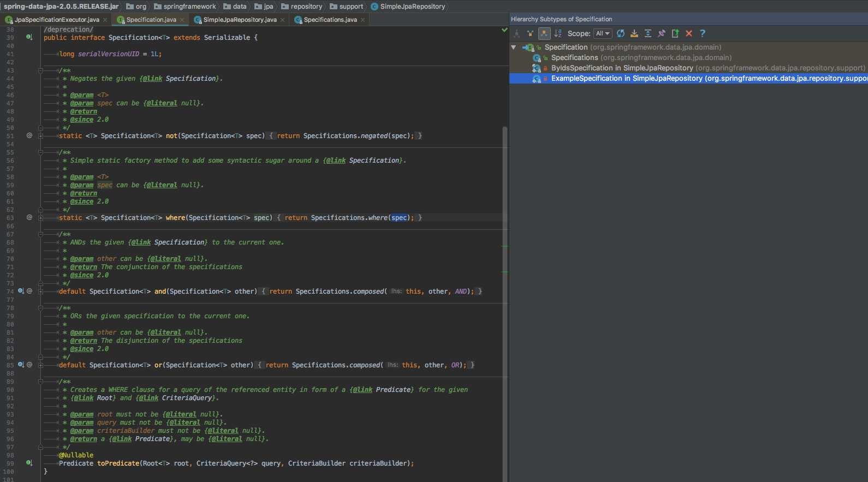Collapse Javadoc fold at line 78
Screen dimensions: 868x482
pyautogui.click(x=40, y=308)
